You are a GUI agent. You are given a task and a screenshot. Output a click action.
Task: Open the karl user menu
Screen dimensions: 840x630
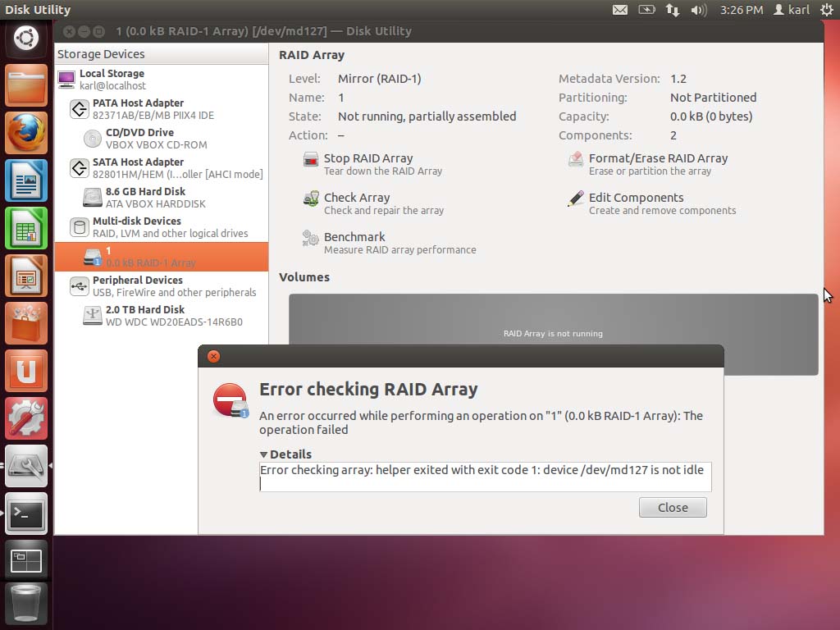pos(792,10)
